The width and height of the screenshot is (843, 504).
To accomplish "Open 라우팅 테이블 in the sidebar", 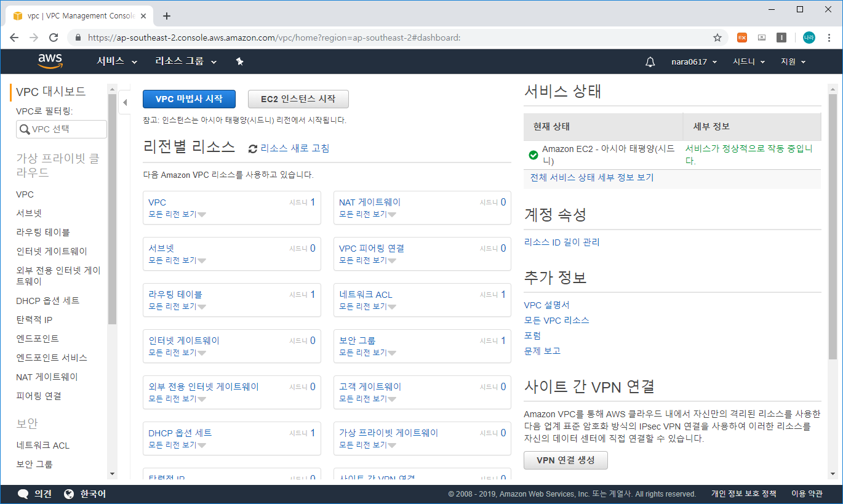I will (x=43, y=232).
